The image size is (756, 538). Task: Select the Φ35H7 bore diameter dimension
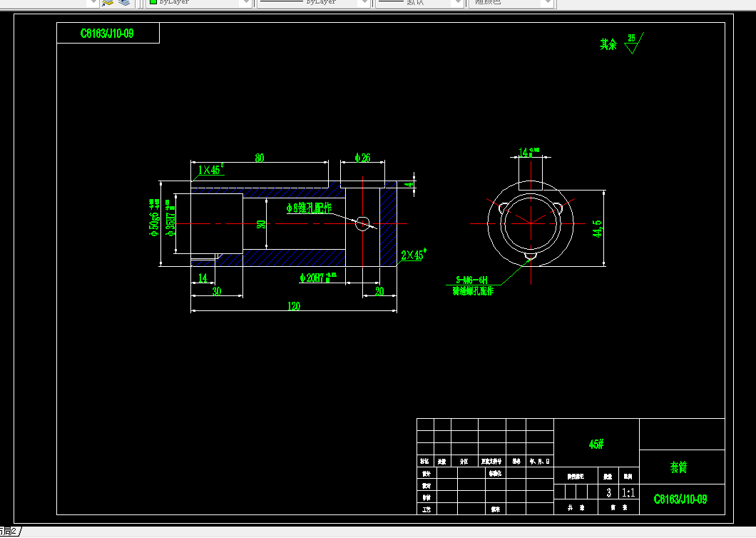pyautogui.click(x=170, y=218)
